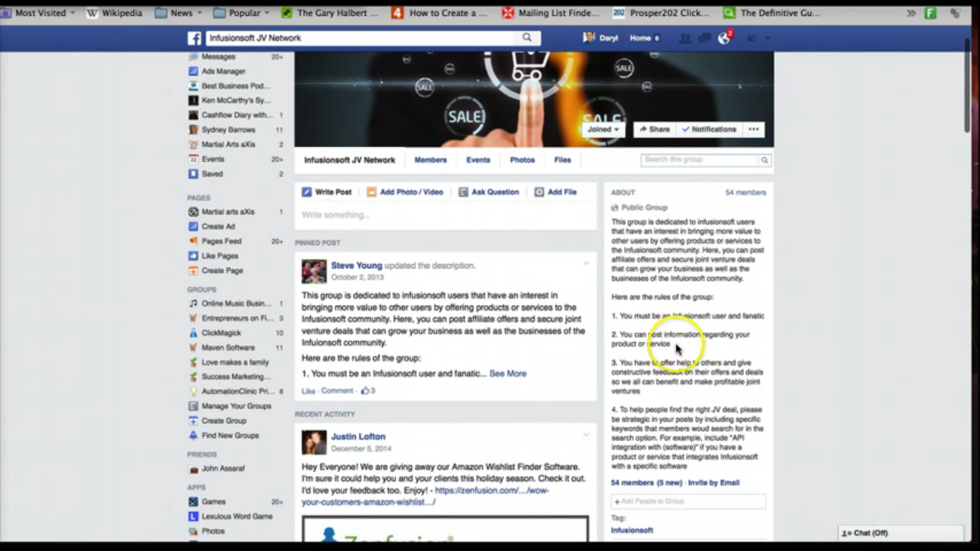The height and width of the screenshot is (551, 980).
Task: Click the Manage Your Groups icon
Action: point(193,406)
